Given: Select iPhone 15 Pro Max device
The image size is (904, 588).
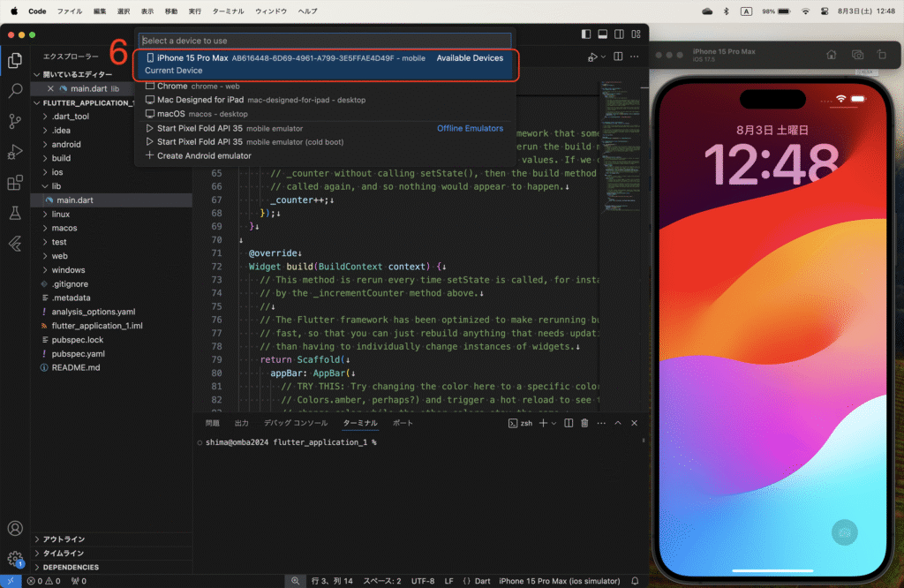Looking at the screenshot, I should pos(325,64).
